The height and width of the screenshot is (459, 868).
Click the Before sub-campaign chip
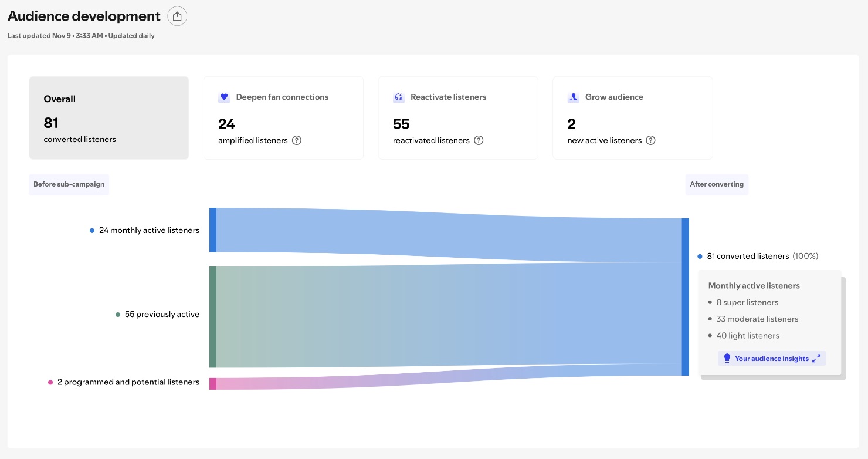coord(69,184)
